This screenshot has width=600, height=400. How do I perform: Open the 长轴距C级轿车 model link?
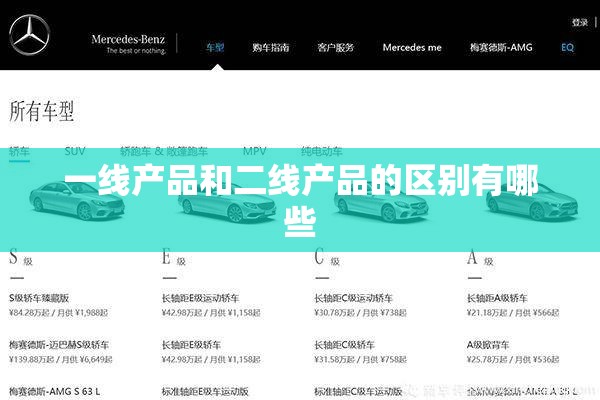click(x=344, y=345)
